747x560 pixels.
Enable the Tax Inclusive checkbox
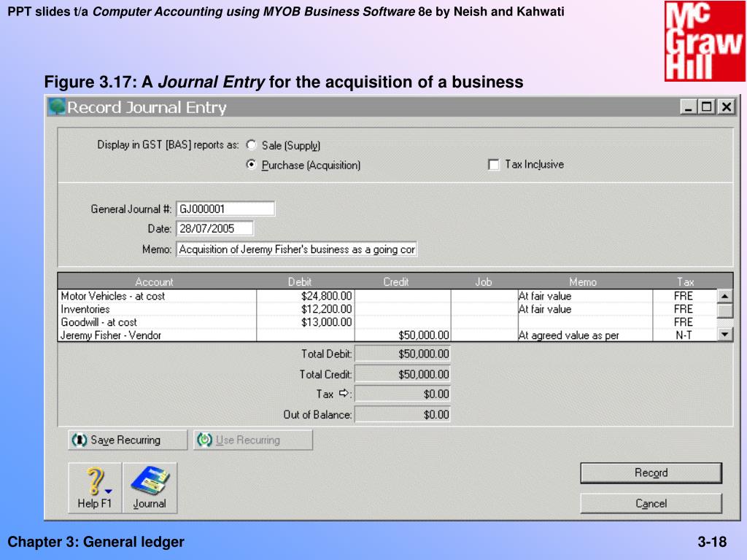(x=494, y=165)
